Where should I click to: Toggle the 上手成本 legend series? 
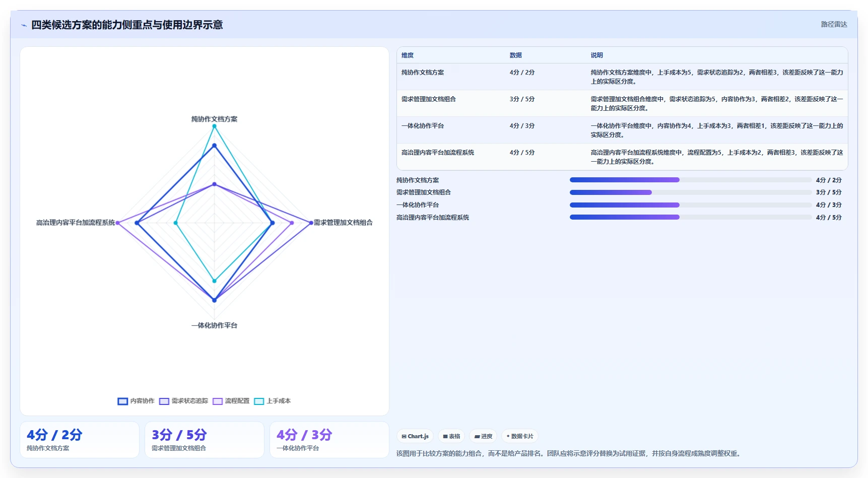point(272,401)
